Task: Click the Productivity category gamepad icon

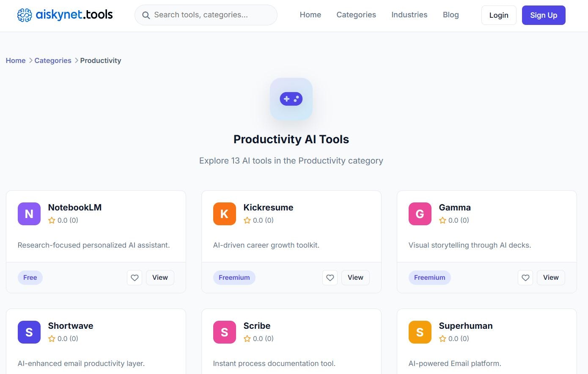Action: pyautogui.click(x=291, y=98)
